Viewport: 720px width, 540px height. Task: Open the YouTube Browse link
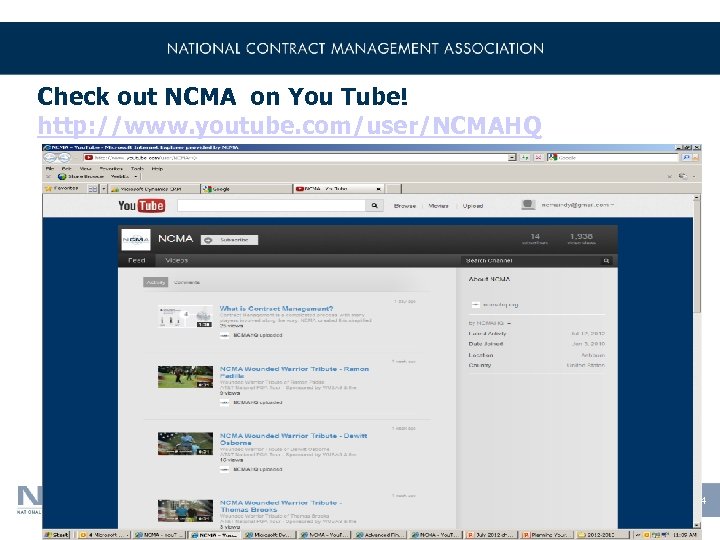point(405,206)
